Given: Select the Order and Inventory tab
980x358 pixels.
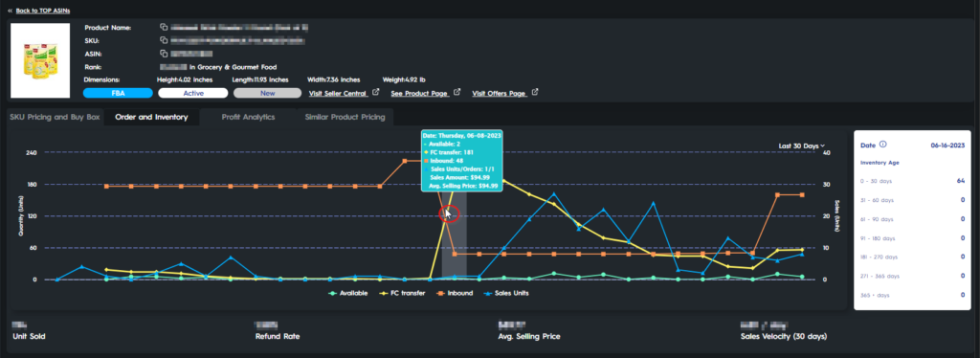Looking at the screenshot, I should (x=152, y=117).
